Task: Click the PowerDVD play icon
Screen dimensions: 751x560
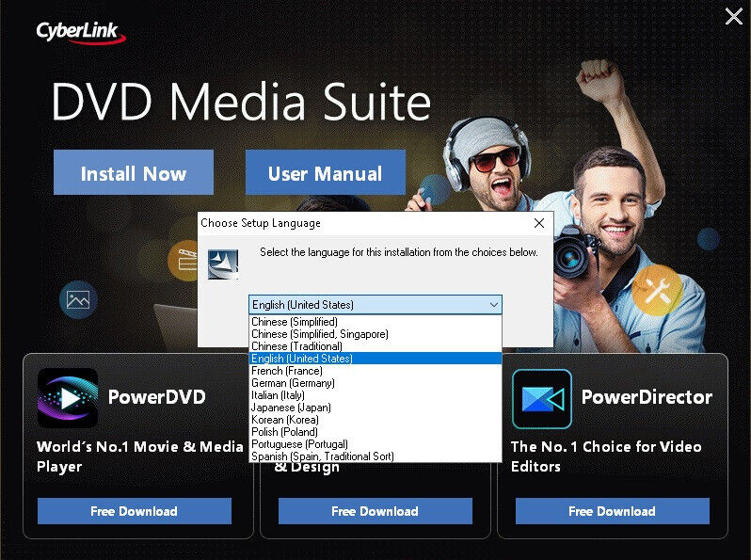Action: pyautogui.click(x=68, y=397)
